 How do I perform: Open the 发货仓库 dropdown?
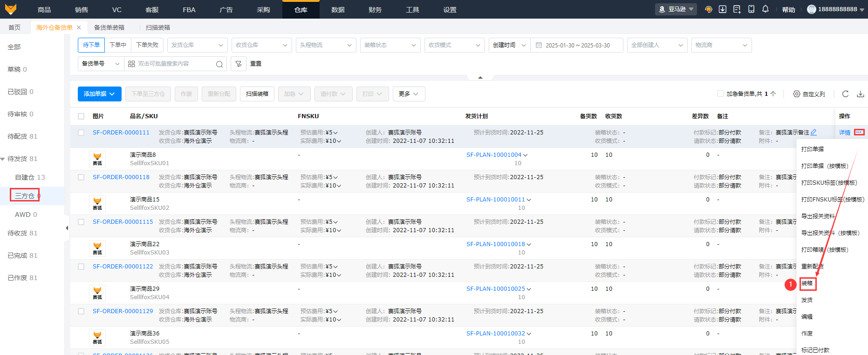pyautogui.click(x=197, y=45)
